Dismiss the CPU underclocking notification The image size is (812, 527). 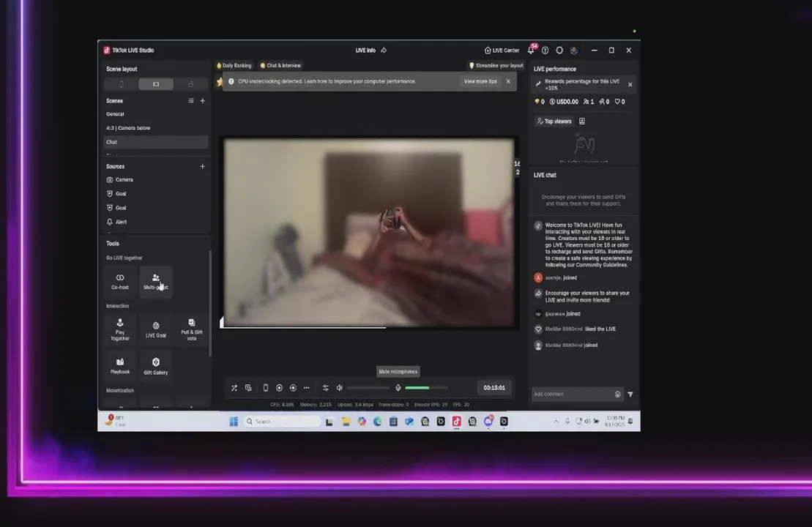(x=509, y=81)
